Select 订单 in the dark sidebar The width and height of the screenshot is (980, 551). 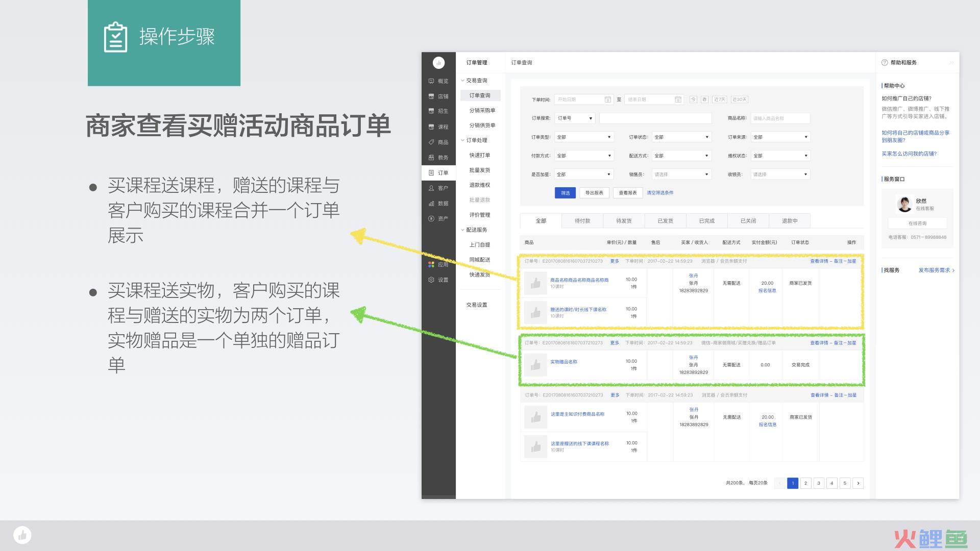pos(438,172)
